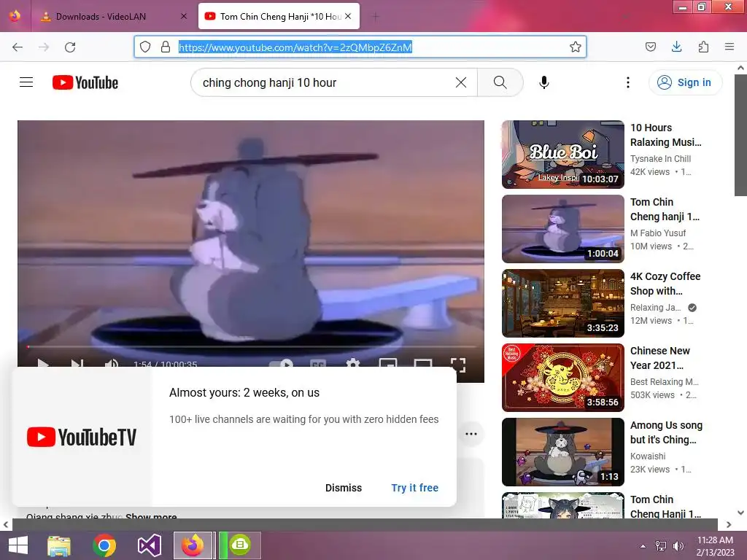This screenshot has width=747, height=560.
Task: Switch to Downloads - VideoLAN tab
Action: [x=115, y=17]
